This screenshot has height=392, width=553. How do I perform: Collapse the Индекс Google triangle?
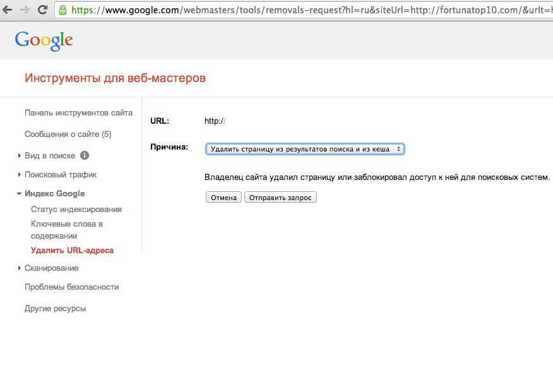pos(19,194)
